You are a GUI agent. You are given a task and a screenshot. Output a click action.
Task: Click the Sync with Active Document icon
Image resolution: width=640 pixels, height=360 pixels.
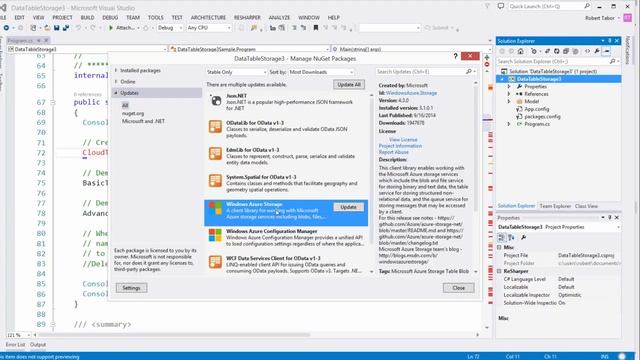coord(548,51)
